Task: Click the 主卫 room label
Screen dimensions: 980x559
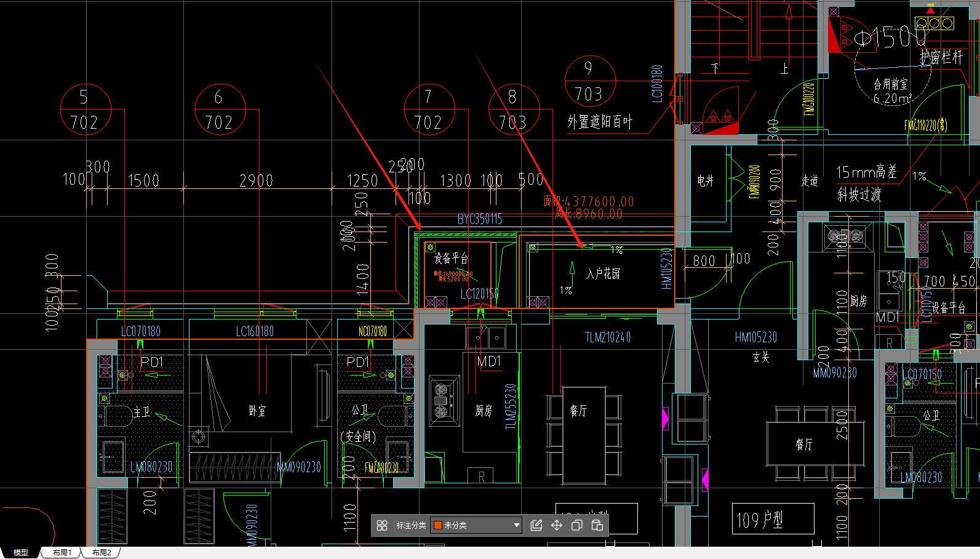Action: click(141, 411)
